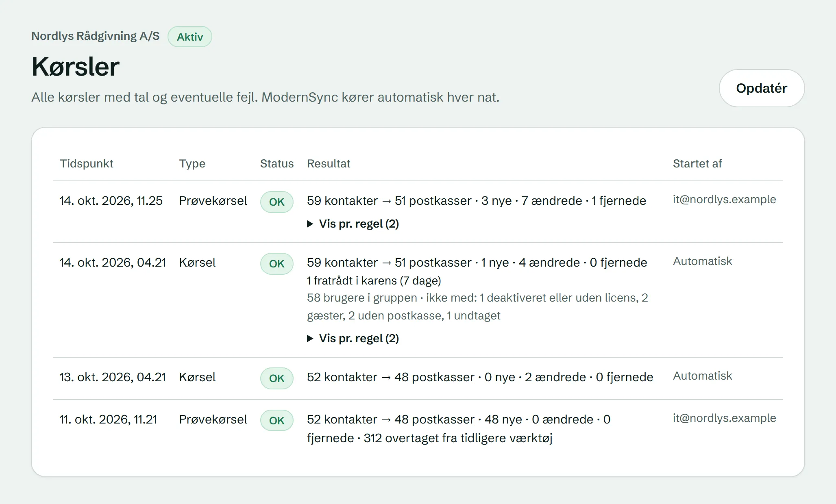Click the Type column header

point(192,163)
